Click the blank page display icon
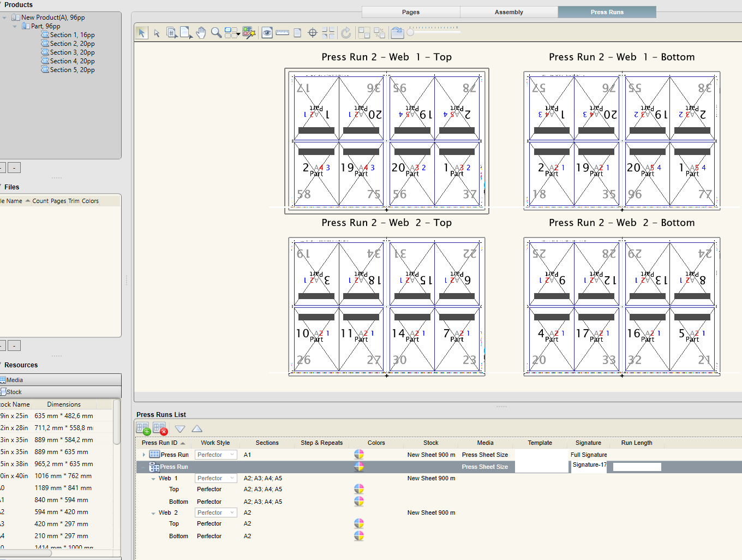Image resolution: width=742 pixels, height=560 pixels. tap(297, 33)
